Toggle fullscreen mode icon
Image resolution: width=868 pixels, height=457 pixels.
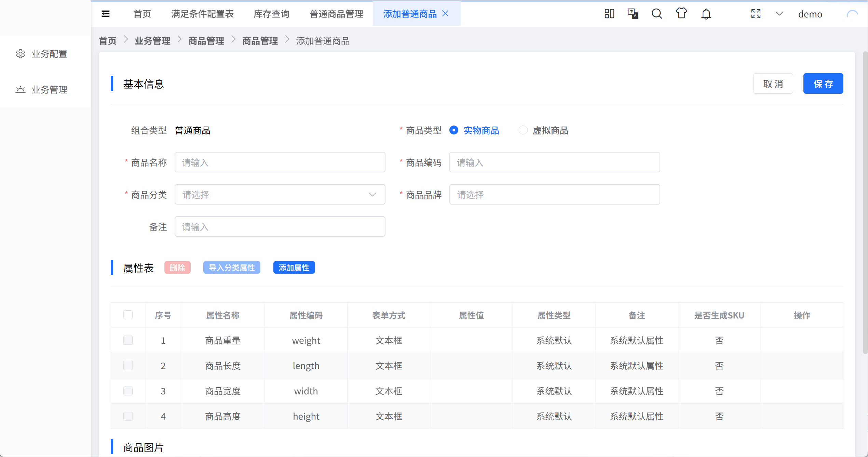pos(756,14)
